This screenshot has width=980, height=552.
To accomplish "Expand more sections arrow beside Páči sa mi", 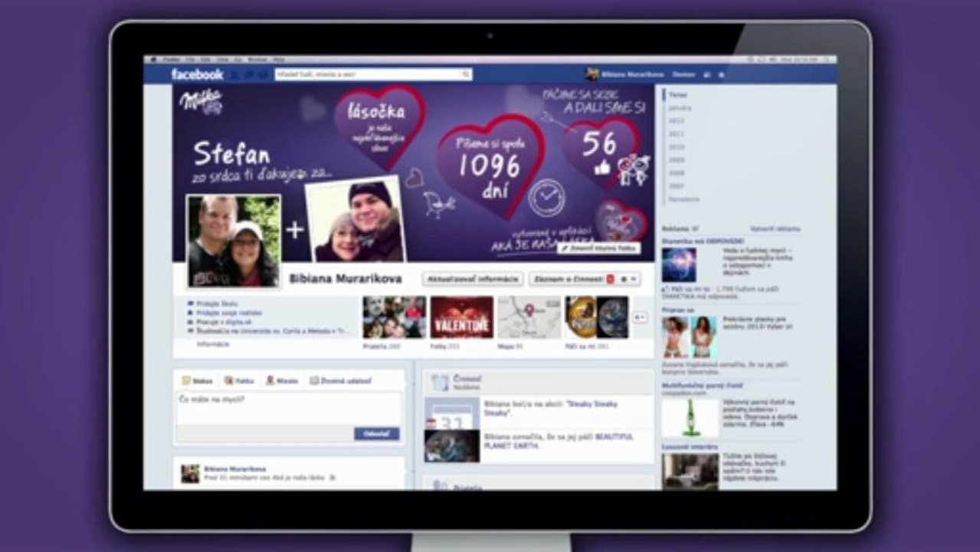I will pyautogui.click(x=640, y=317).
